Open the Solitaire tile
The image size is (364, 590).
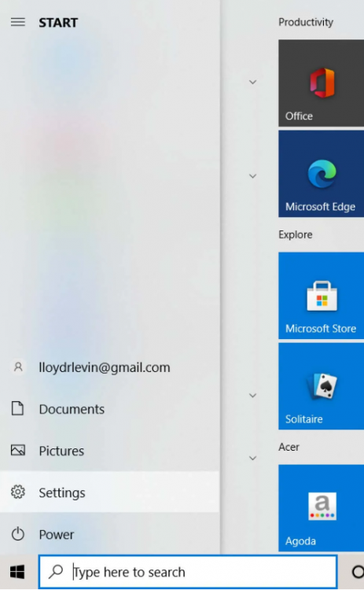click(321, 386)
